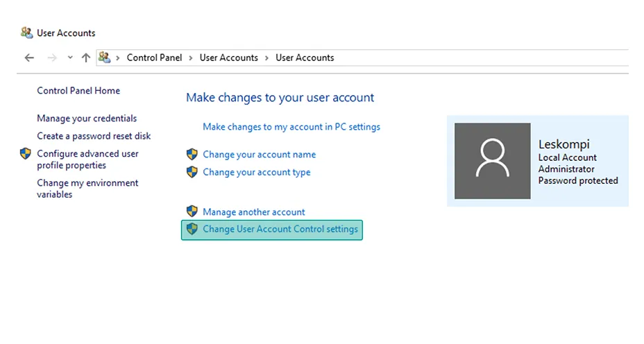Open Change my environment variables
The width and height of the screenshot is (644, 344).
tap(87, 189)
